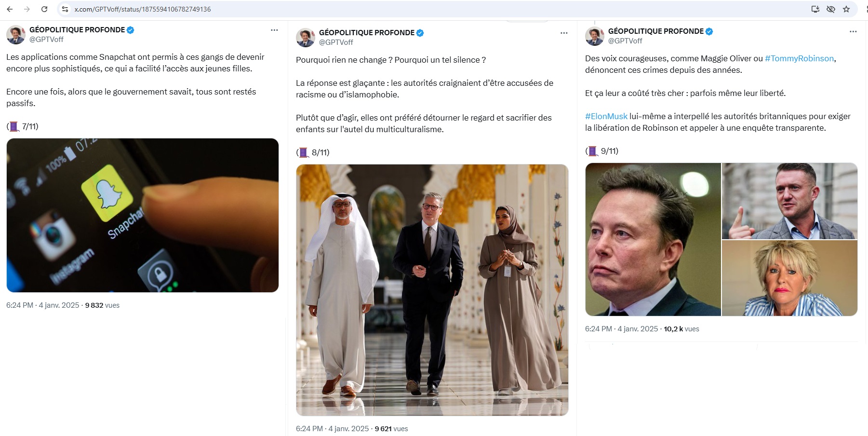Click the install app icon in address bar

coord(815,9)
